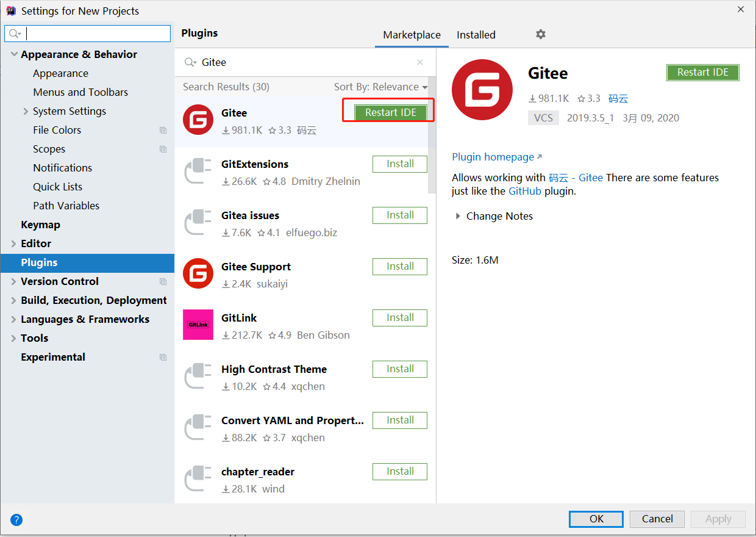Expand the Version Control section

[x=14, y=281]
